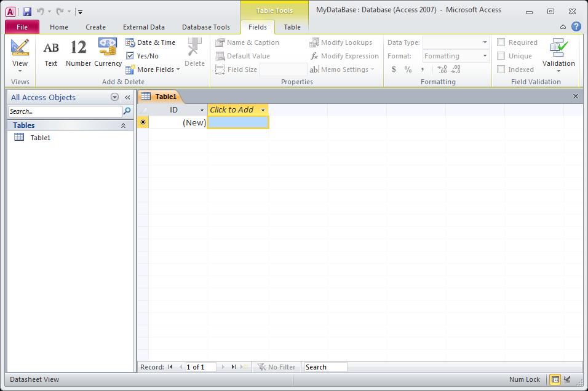Increase decimal places
Screen dimensions: 588x391
(442, 69)
